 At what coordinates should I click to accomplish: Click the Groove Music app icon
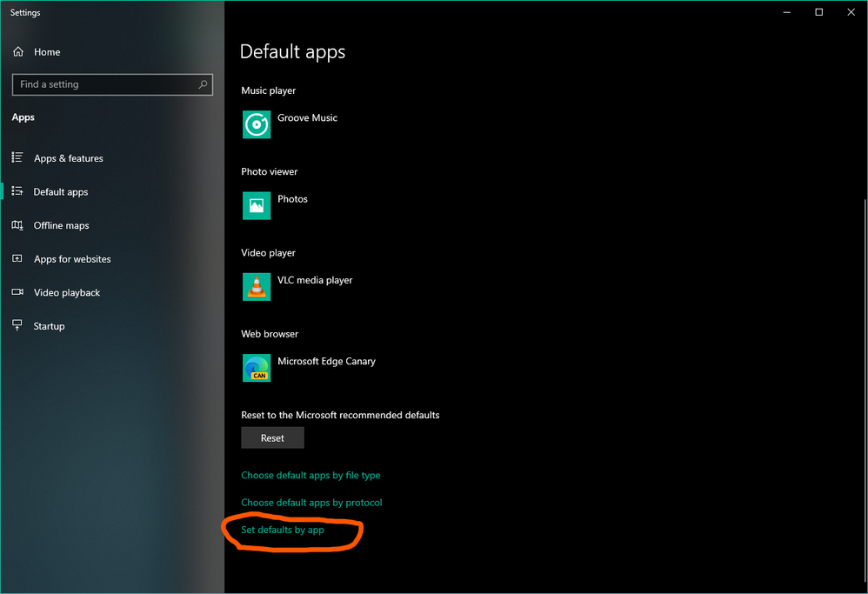click(x=257, y=124)
